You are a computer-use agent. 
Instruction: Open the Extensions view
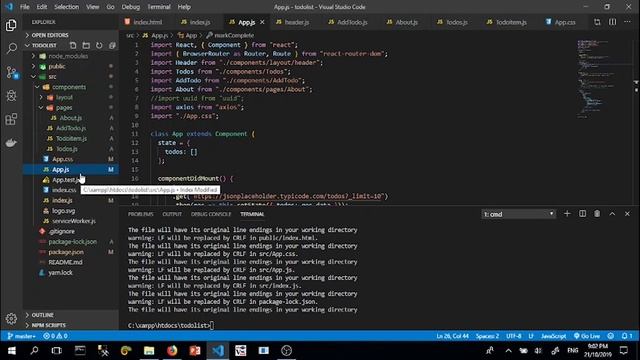point(11,119)
